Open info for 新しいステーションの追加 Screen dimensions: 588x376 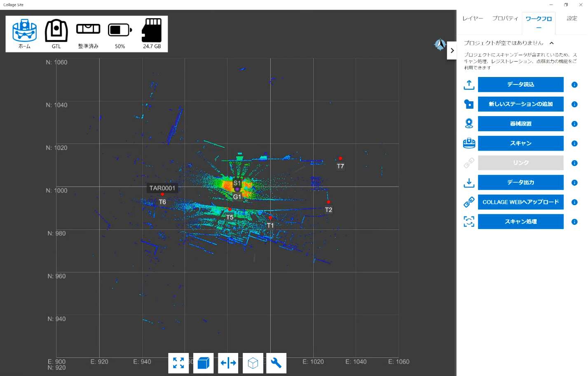tap(574, 104)
